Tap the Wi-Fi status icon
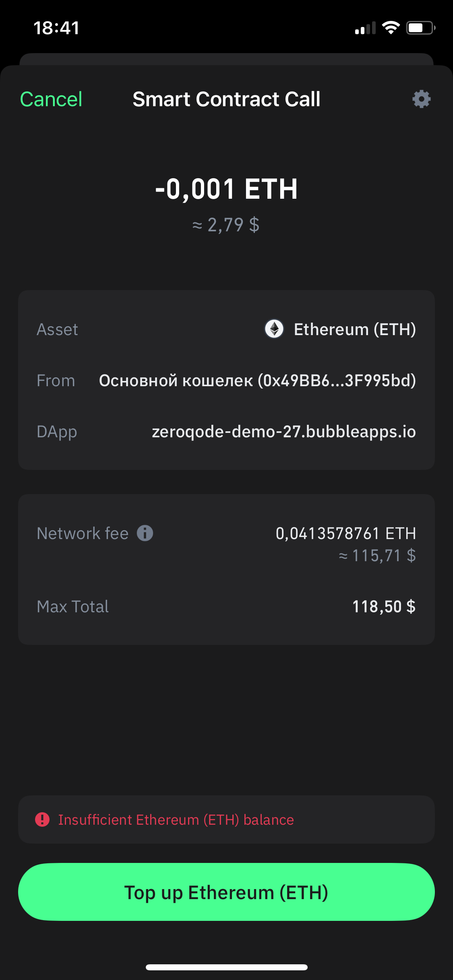Image resolution: width=453 pixels, height=980 pixels. 391,28
